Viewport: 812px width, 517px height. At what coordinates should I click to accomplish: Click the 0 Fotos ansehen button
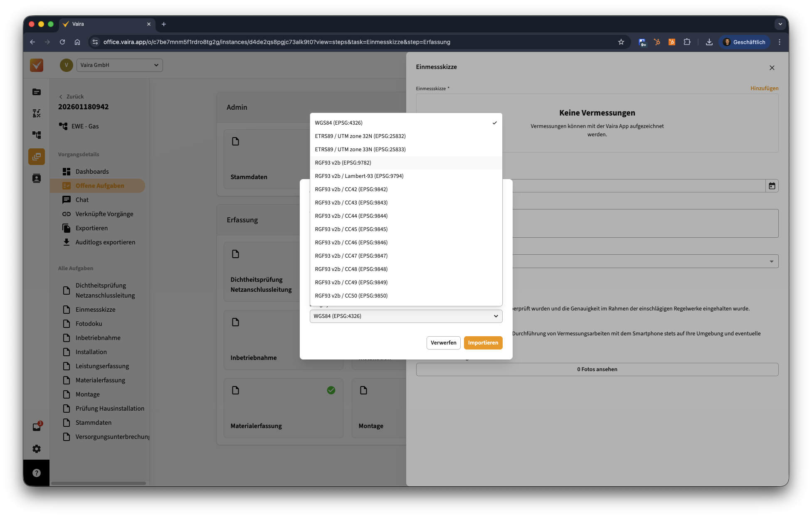[597, 369]
